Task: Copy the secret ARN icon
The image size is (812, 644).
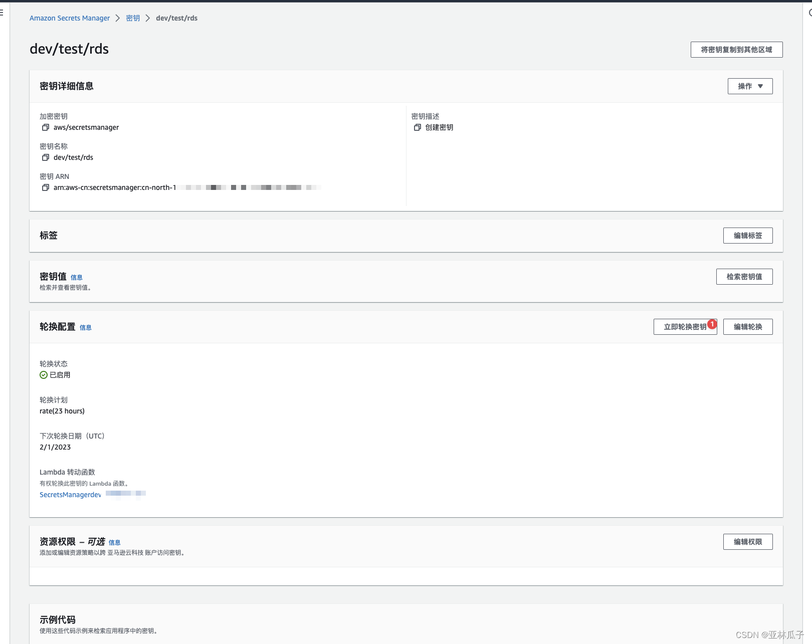Action: coord(46,187)
